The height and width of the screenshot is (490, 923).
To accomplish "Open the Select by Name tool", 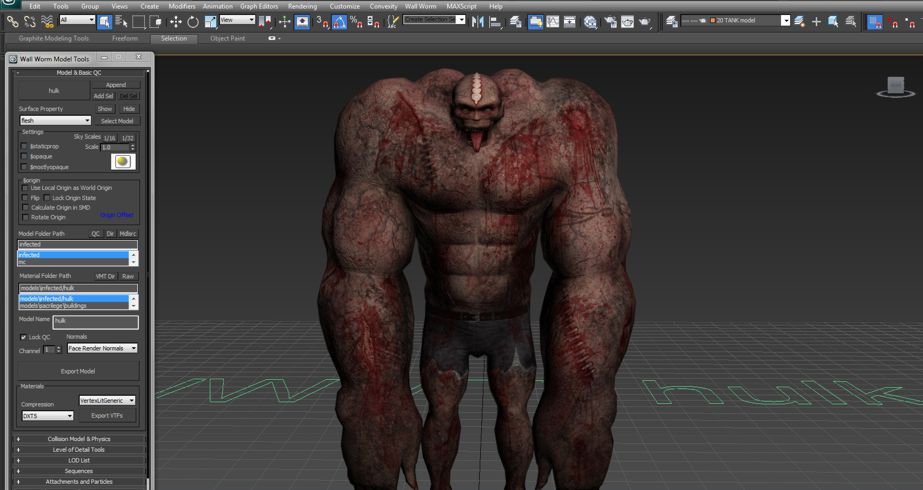I will 122,22.
